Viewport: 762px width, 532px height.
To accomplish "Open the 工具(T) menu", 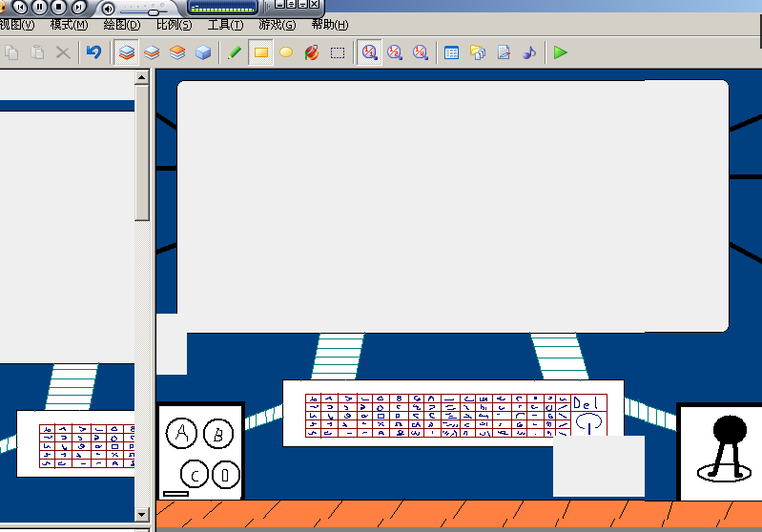I will (x=225, y=24).
